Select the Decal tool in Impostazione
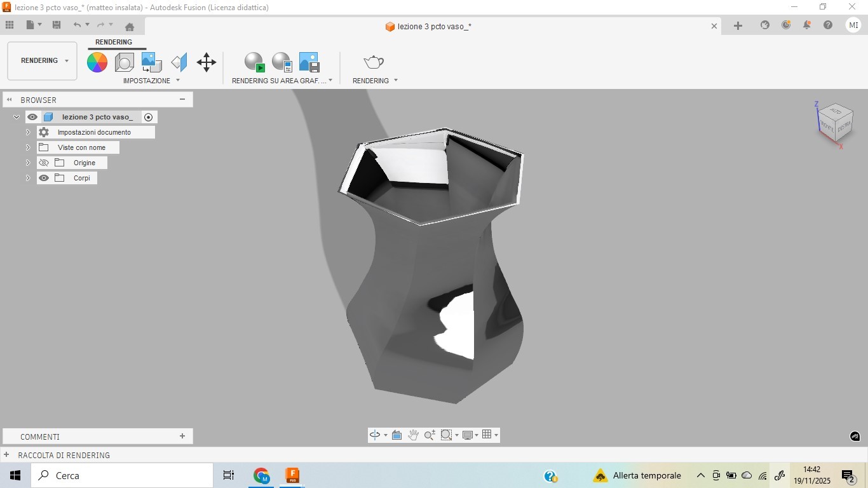 pyautogui.click(x=151, y=62)
